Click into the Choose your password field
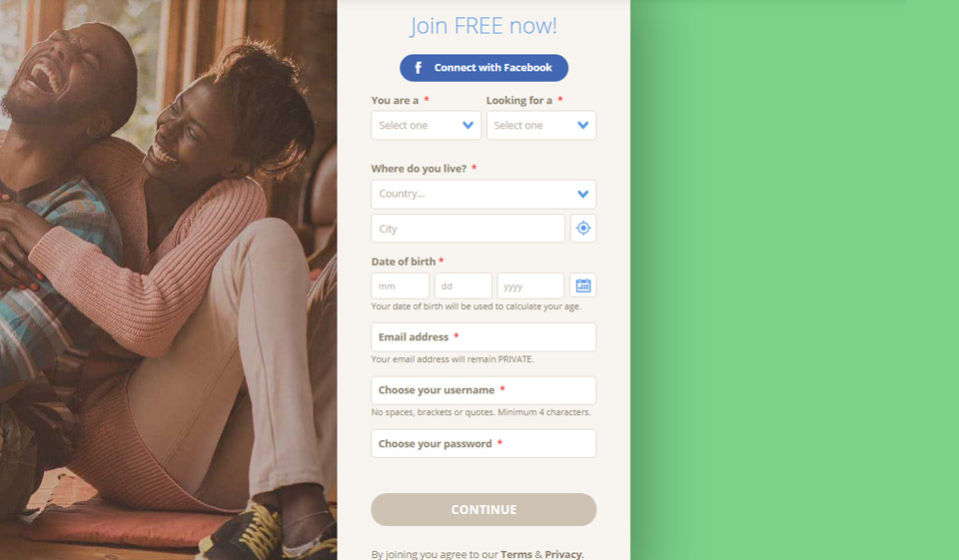 click(x=483, y=443)
